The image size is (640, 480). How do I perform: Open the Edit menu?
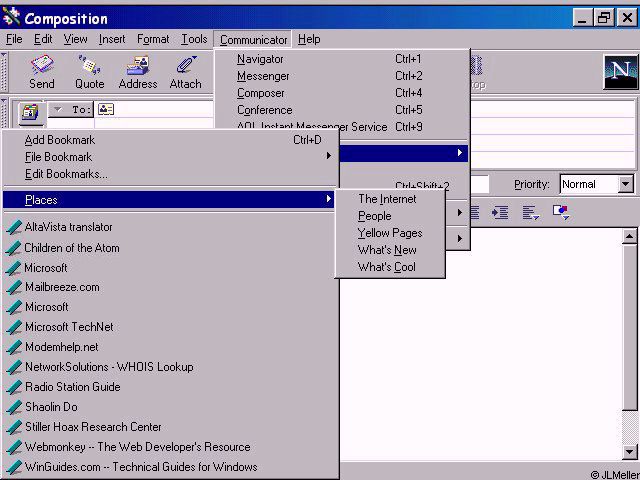[x=43, y=39]
